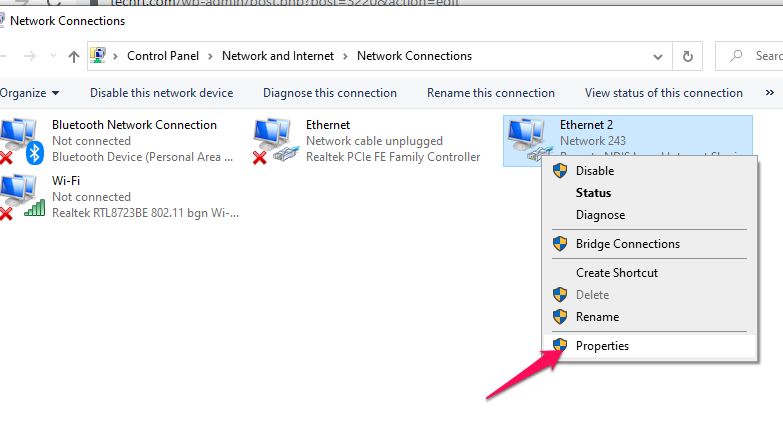Click the Ethernet 2 adapter icon
Viewport: 783px width, 437px height.
527,138
